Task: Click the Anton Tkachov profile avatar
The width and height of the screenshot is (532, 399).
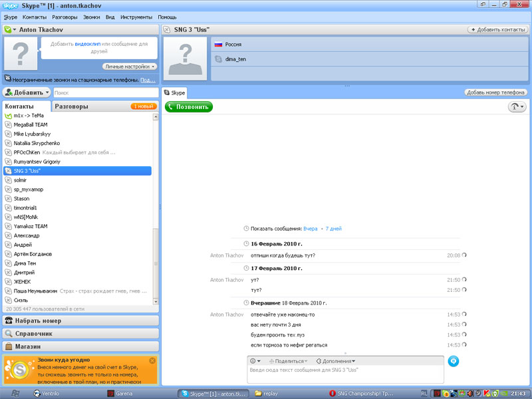Action: tap(21, 53)
